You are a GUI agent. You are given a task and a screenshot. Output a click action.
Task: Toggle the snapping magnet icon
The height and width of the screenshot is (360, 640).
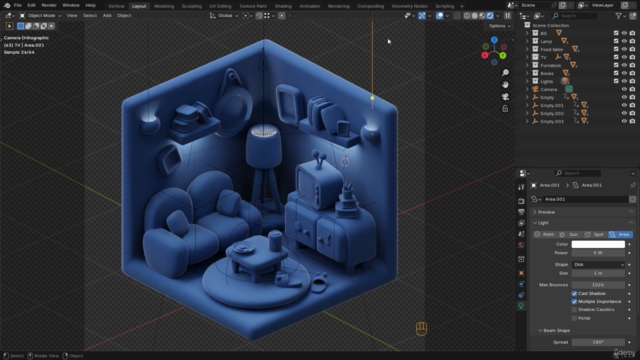[259, 16]
